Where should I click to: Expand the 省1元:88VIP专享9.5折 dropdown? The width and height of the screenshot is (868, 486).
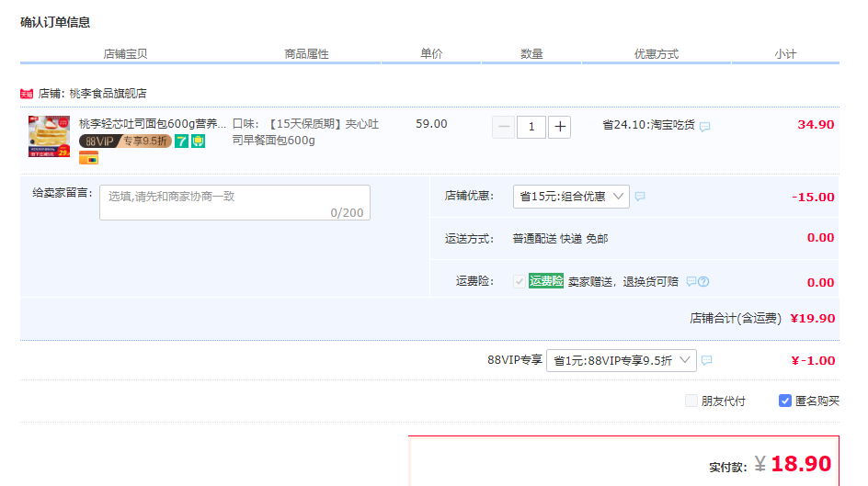tap(621, 360)
